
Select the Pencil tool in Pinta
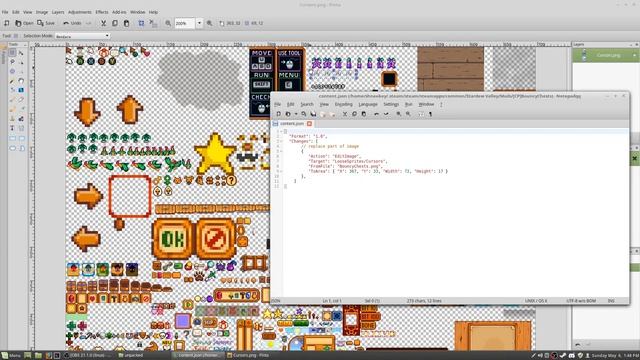coord(12,109)
